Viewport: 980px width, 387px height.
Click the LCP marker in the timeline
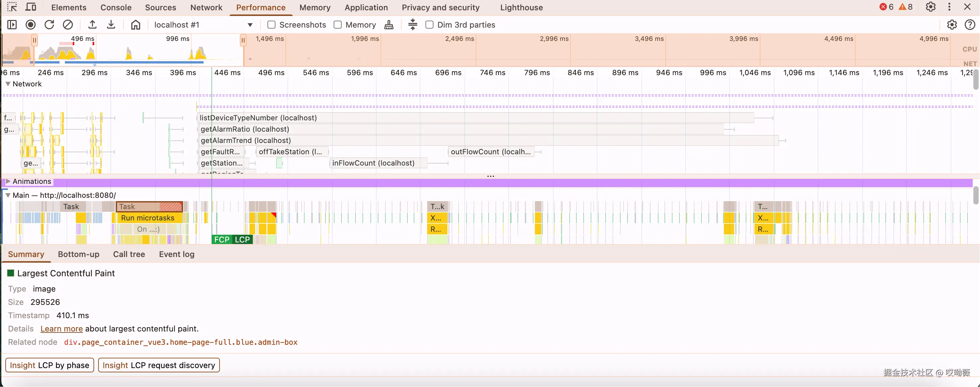point(242,239)
